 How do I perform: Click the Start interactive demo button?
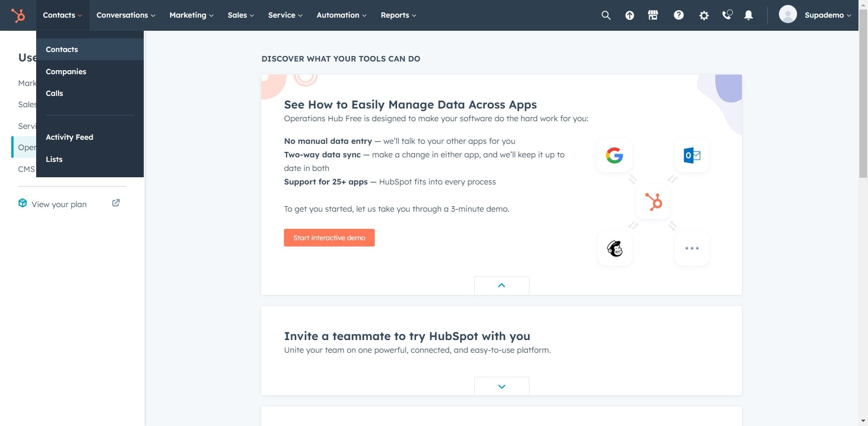[x=329, y=238]
